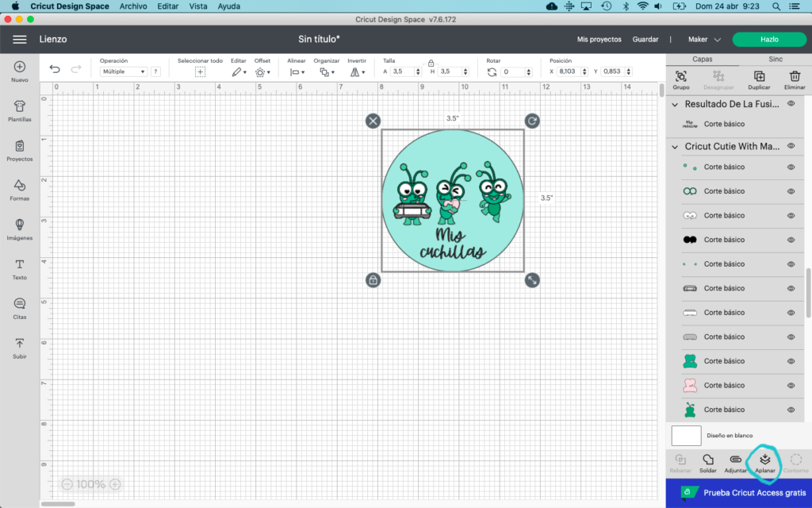Click the Nuevo (new project) sidebar icon
The image size is (812, 508).
click(x=20, y=71)
